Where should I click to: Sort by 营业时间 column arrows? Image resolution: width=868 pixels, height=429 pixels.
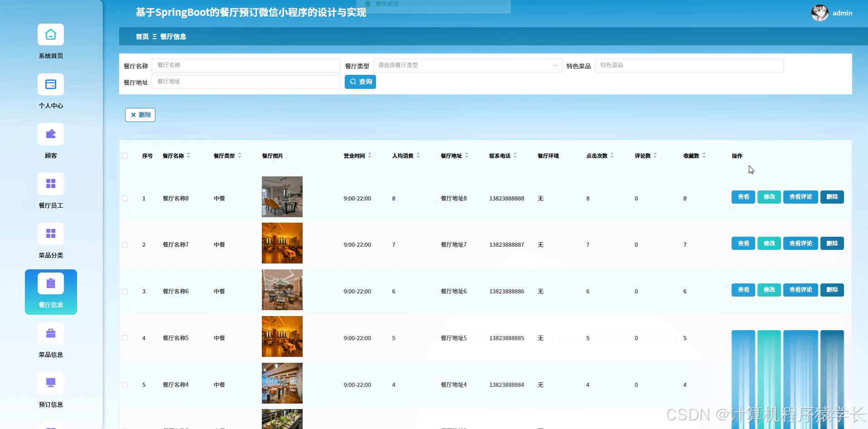click(370, 156)
